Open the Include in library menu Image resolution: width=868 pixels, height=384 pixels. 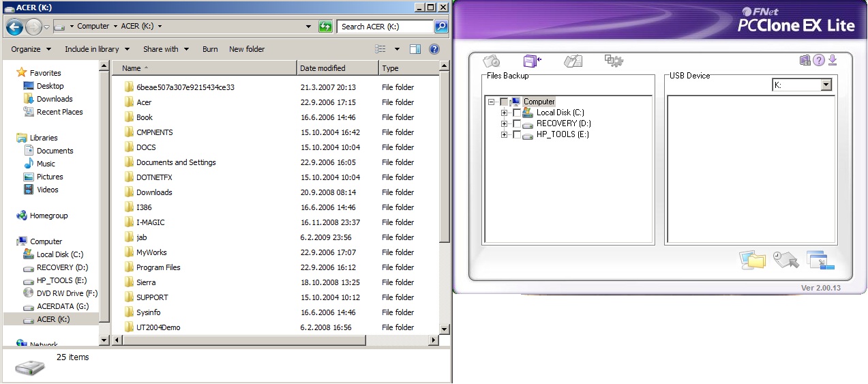pos(96,49)
